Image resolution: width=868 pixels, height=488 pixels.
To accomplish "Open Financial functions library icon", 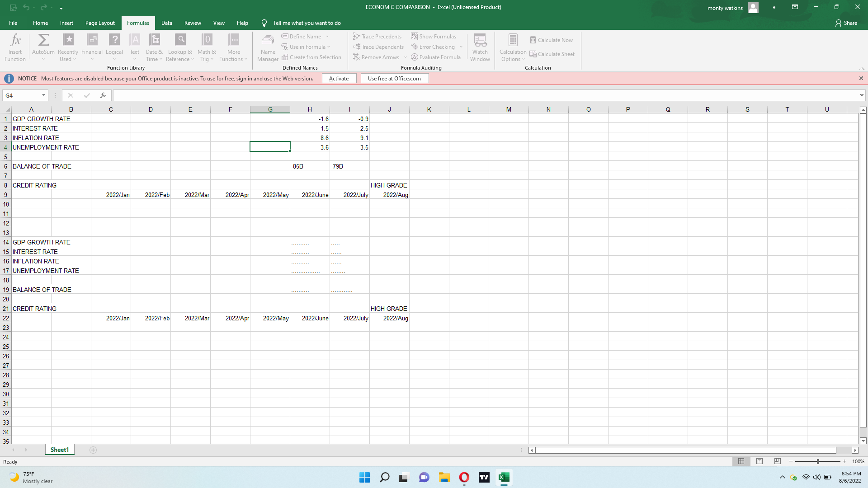I will [x=92, y=41].
